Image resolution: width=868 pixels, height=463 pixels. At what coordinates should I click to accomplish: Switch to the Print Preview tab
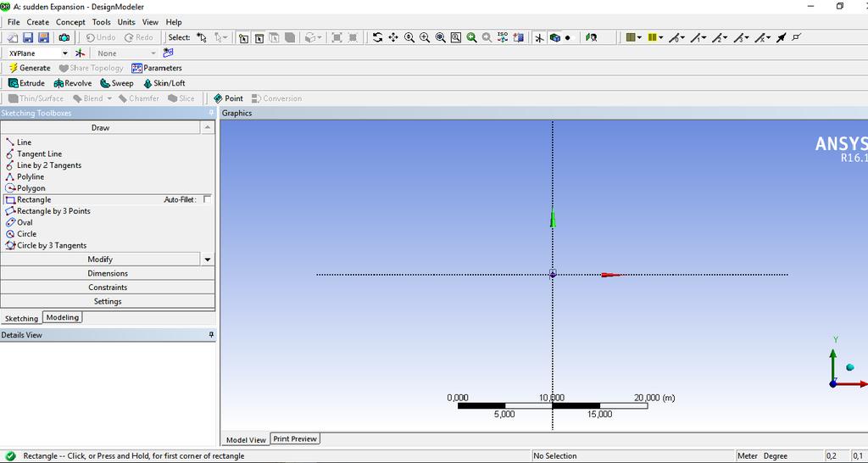(x=295, y=438)
